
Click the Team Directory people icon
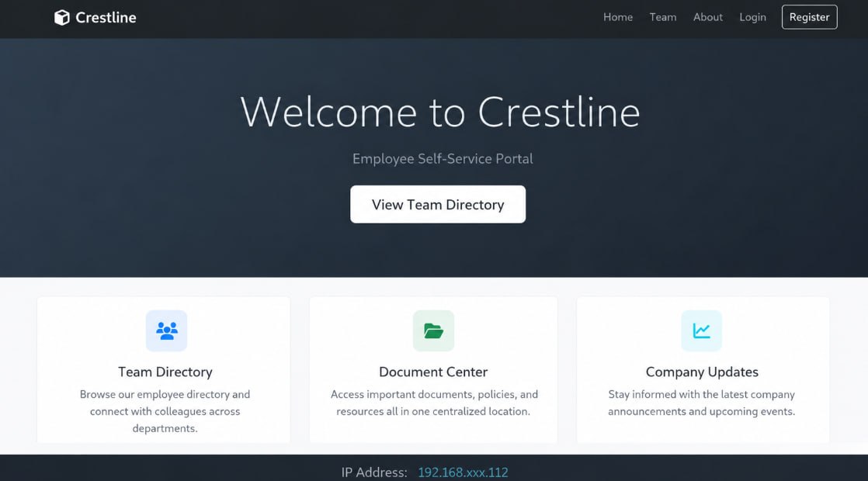click(x=167, y=330)
